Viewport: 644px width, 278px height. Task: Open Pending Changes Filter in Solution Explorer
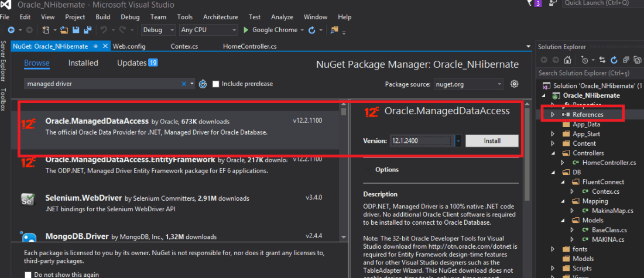[x=585, y=60]
